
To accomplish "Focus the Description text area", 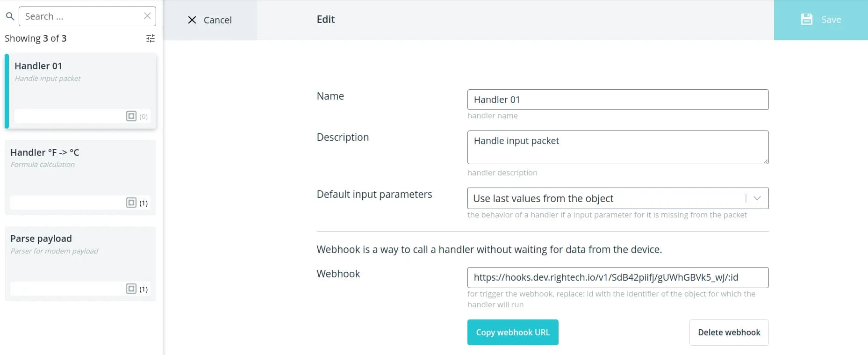I will [617, 147].
